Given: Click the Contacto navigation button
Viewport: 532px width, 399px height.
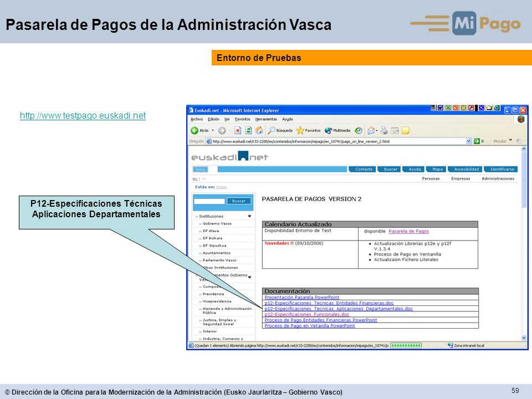Looking at the screenshot, I should (364, 170).
